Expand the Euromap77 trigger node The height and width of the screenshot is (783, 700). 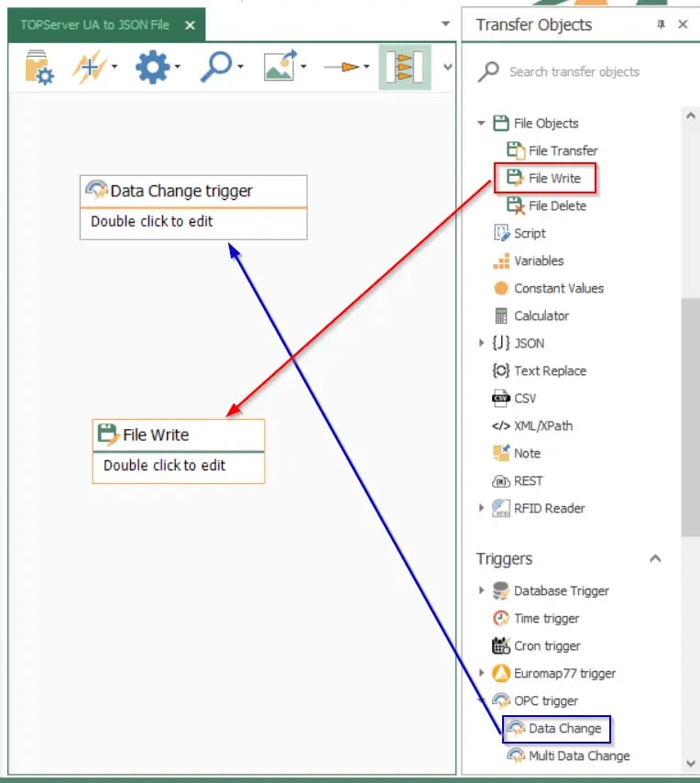(x=481, y=673)
